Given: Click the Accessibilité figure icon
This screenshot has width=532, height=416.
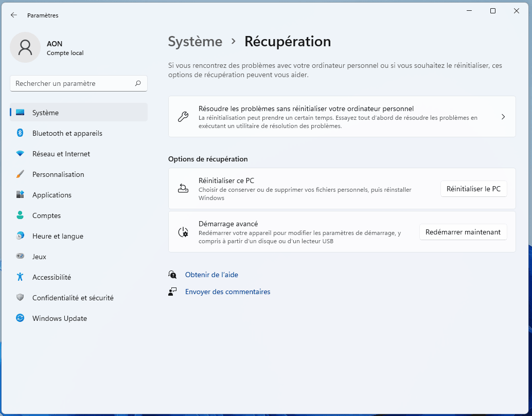Looking at the screenshot, I should (x=20, y=277).
